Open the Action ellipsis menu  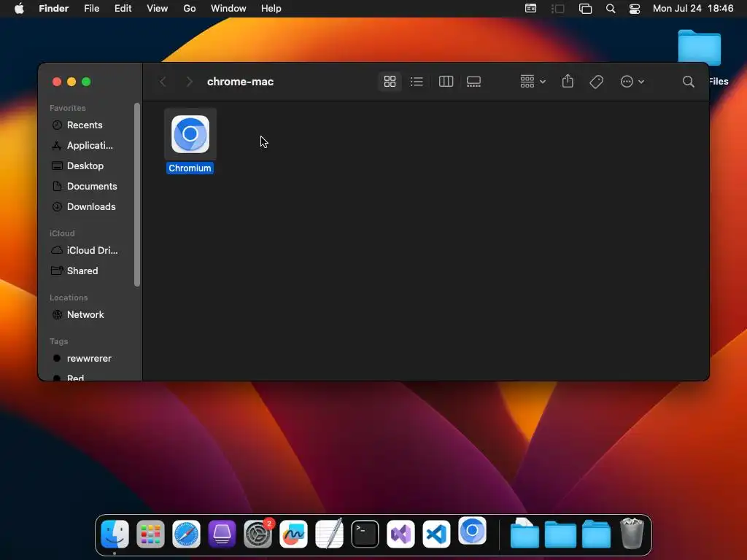(632, 82)
